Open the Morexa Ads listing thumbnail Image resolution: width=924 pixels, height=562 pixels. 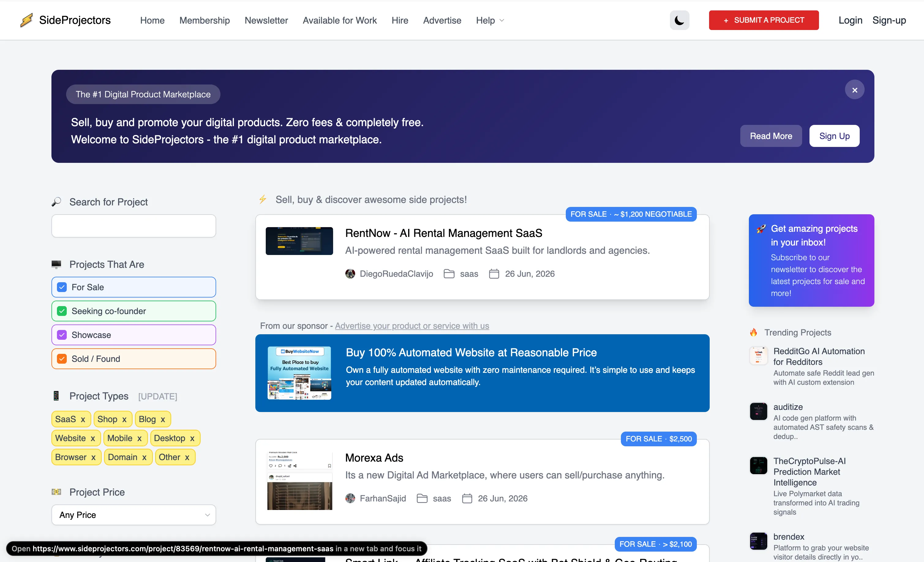point(299,481)
